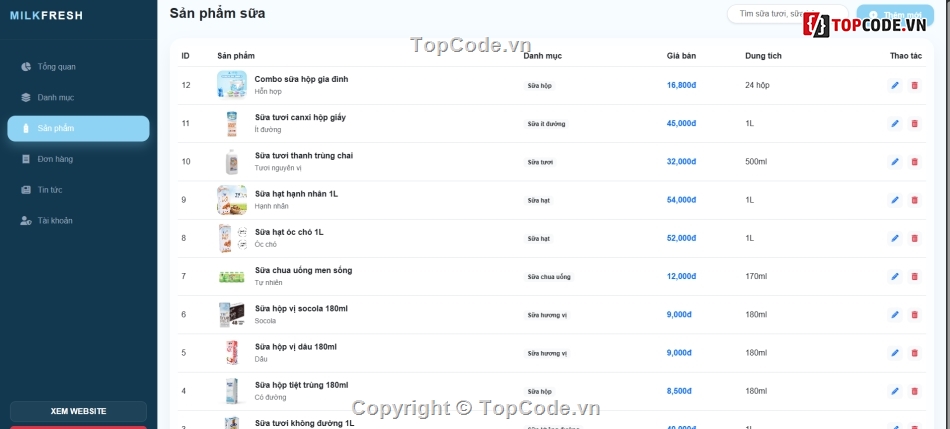This screenshot has height=429, width=950.
Task: Click the Sữa ít đường category badge
Action: click(546, 124)
